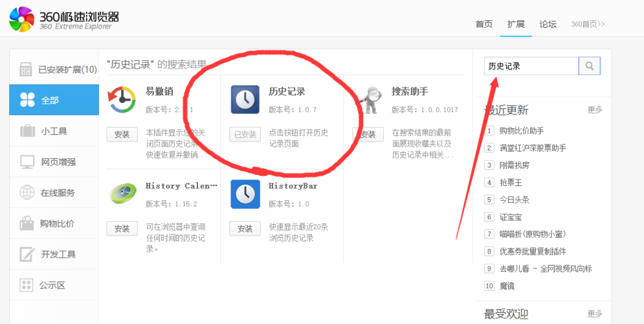Viewport: 644px width, 324px height.
Task: Open the 在线服务 category
Action: pyautogui.click(x=54, y=193)
